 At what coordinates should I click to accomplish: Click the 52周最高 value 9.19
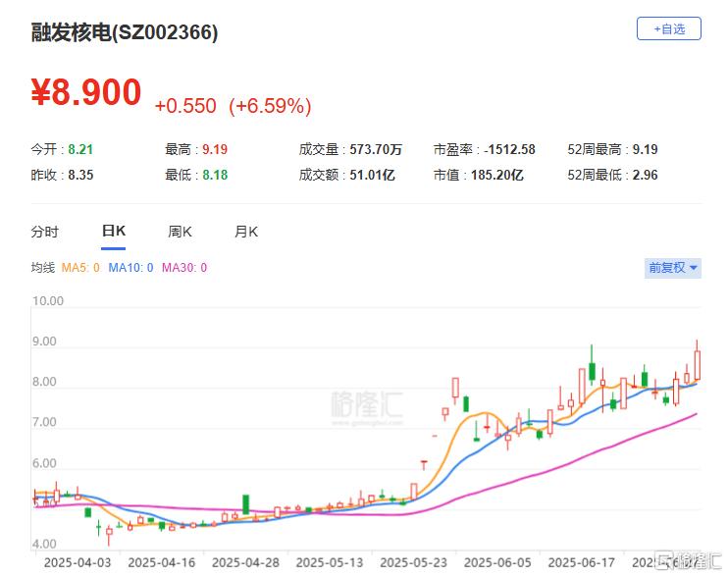point(645,149)
